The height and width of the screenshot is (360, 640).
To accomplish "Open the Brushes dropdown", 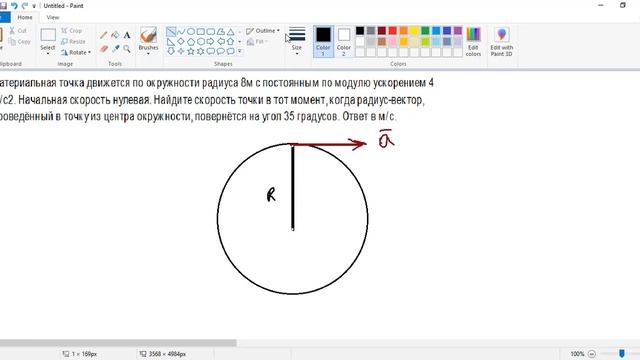I will [148, 53].
